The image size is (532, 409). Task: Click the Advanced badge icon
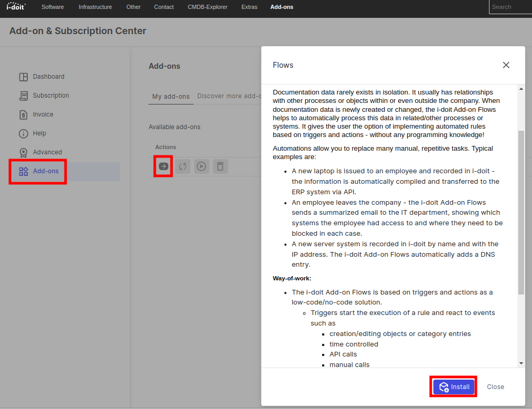coord(24,152)
